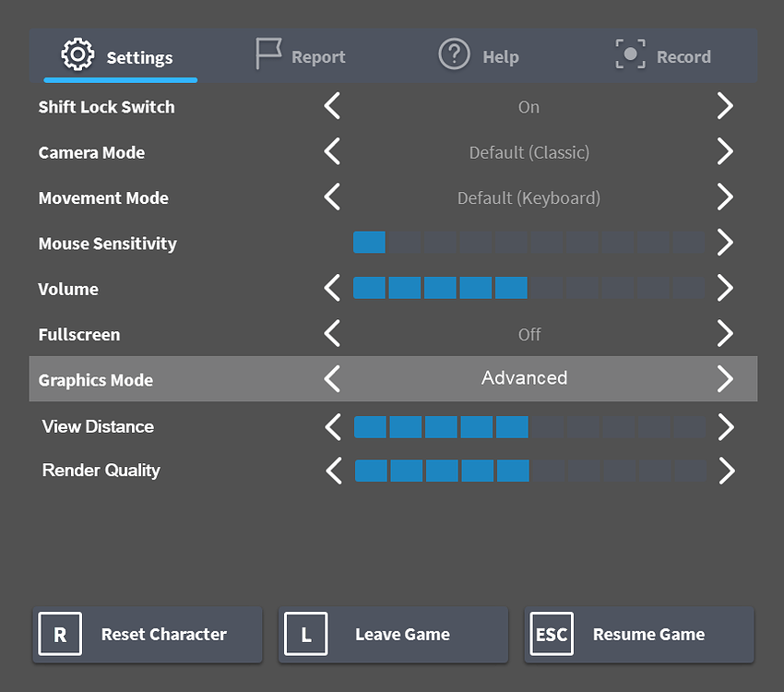Switch Graphics Mode setting

(x=725, y=378)
